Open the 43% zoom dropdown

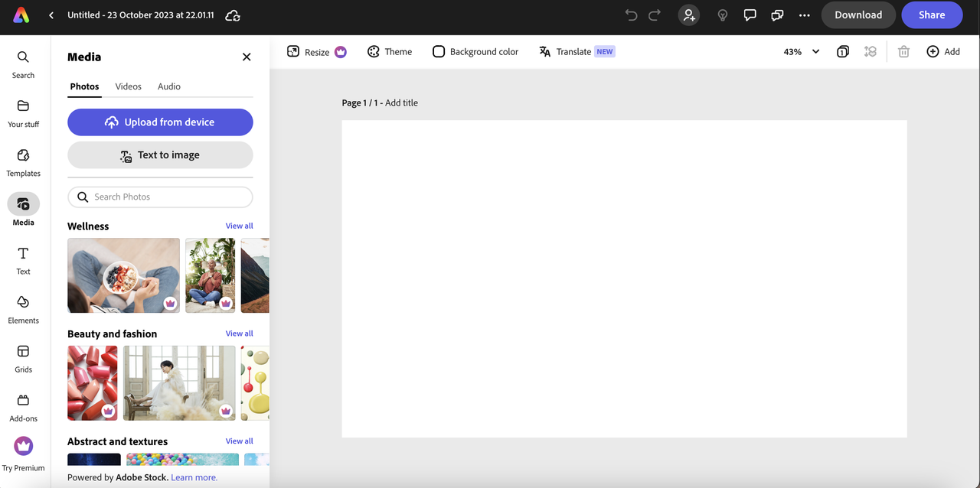801,52
